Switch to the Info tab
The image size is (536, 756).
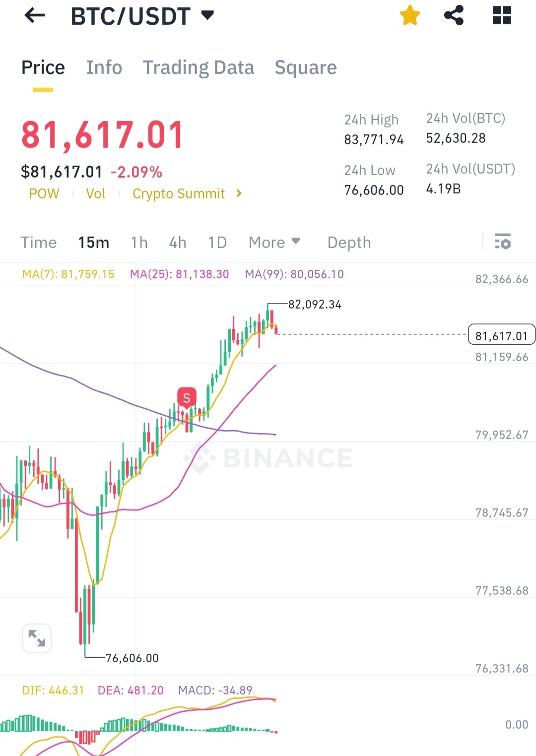104,67
